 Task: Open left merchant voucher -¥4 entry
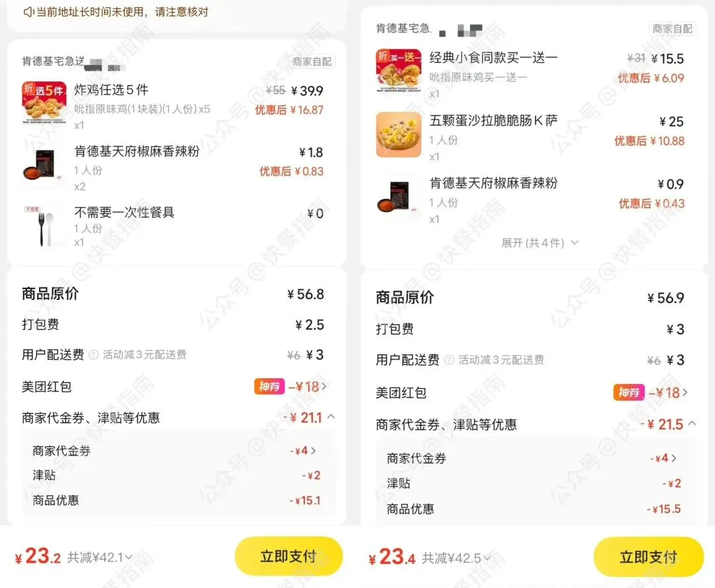point(174,451)
